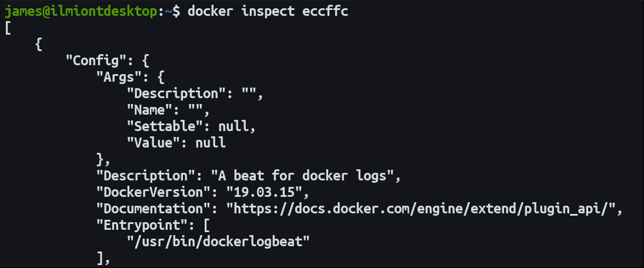
Task: Click the null value after "Value"
Action: point(211,142)
